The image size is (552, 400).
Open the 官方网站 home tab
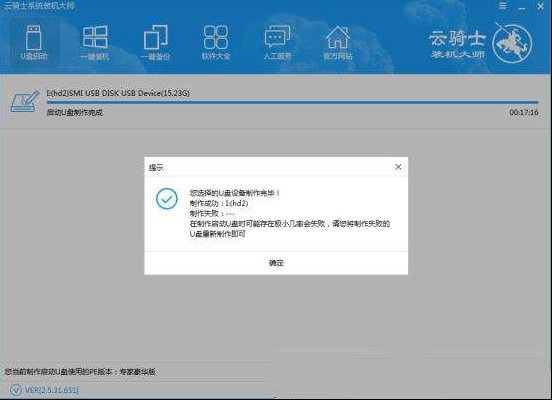(x=338, y=42)
